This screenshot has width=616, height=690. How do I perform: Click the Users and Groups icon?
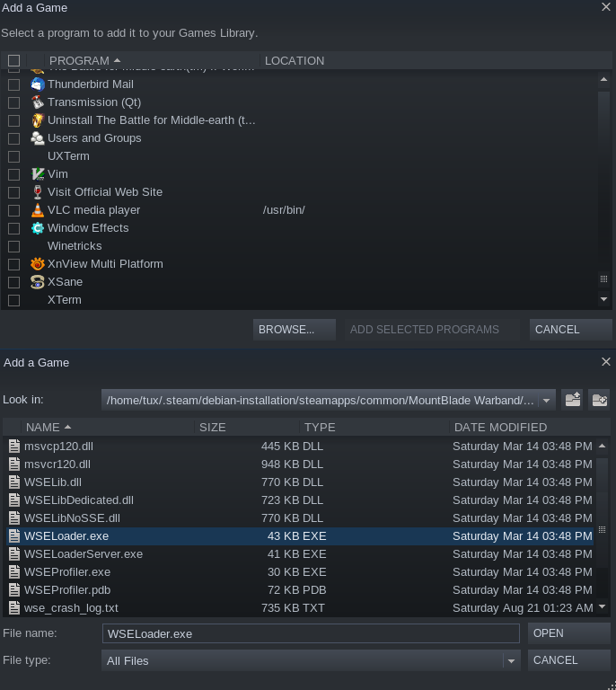pos(38,138)
